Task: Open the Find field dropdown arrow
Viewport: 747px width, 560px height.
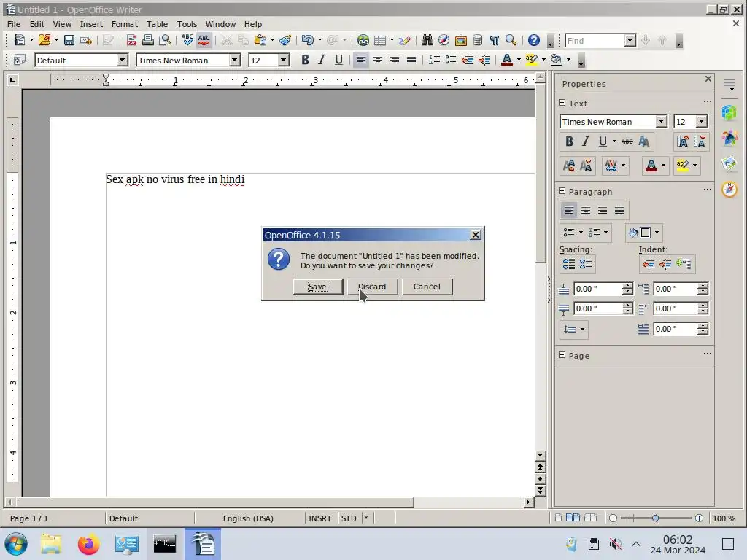Action: 630,41
